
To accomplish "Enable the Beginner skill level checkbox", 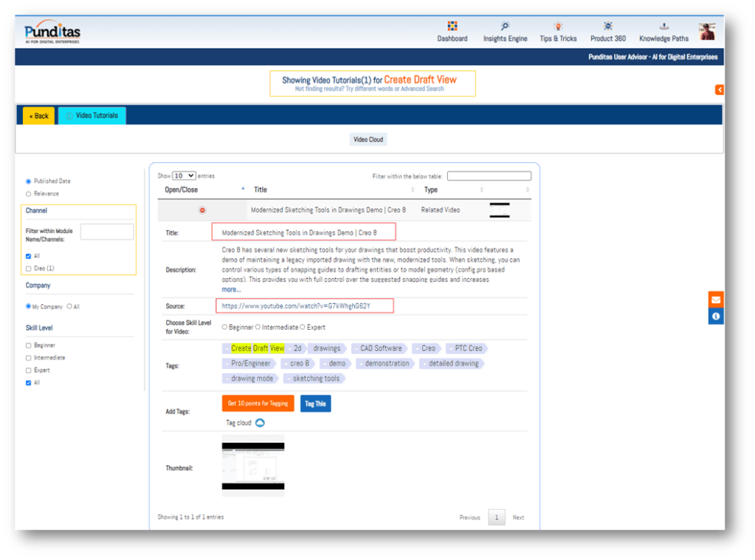I will (x=29, y=345).
